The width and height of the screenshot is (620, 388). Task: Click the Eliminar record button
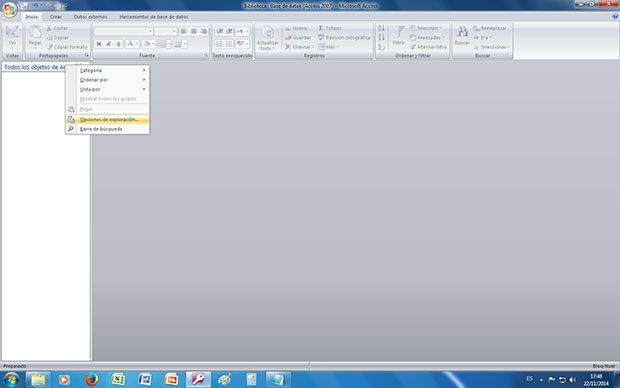pos(299,47)
